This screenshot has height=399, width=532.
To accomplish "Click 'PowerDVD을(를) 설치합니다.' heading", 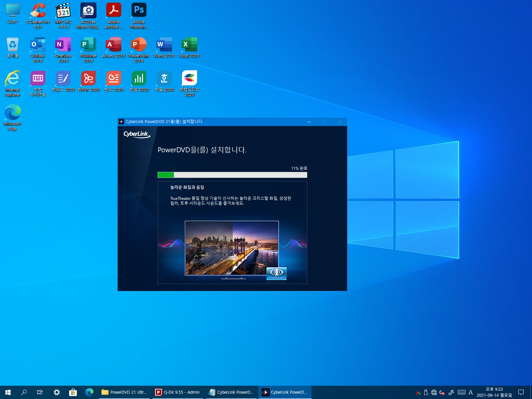I will coord(202,150).
